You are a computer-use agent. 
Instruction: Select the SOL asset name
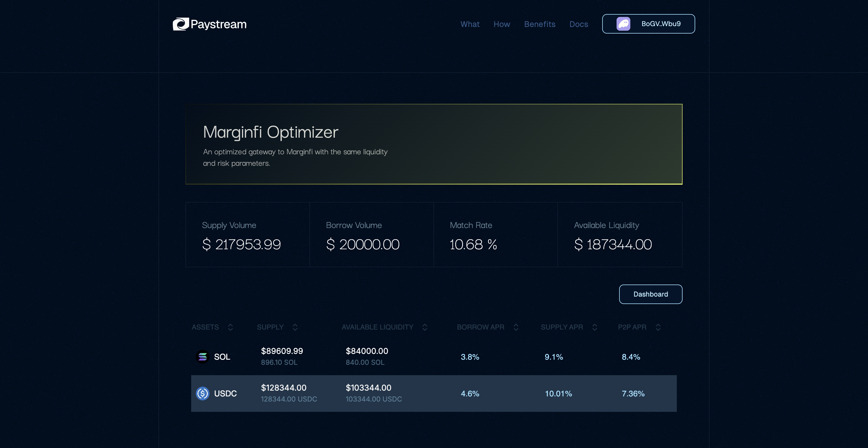[x=222, y=357]
